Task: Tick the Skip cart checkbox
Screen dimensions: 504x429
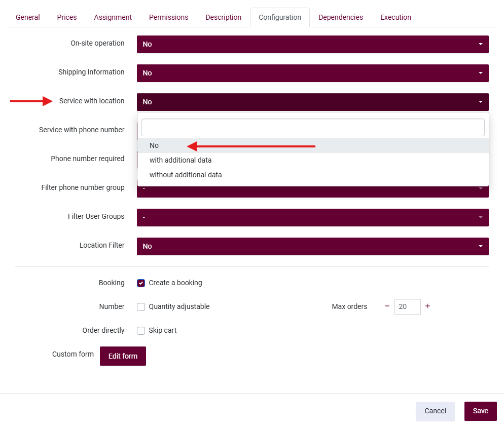Action: click(141, 331)
